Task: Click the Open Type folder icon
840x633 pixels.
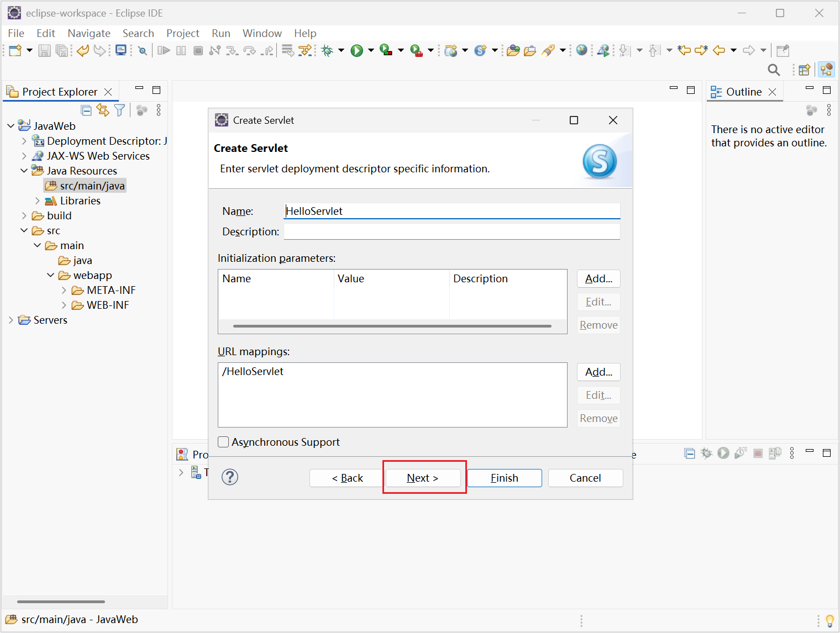Action: coord(513,51)
